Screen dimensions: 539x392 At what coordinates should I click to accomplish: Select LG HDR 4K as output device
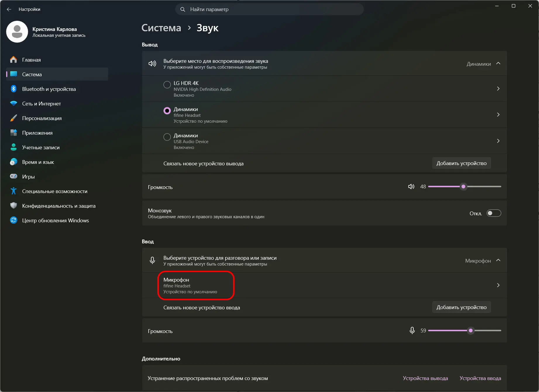pos(167,85)
